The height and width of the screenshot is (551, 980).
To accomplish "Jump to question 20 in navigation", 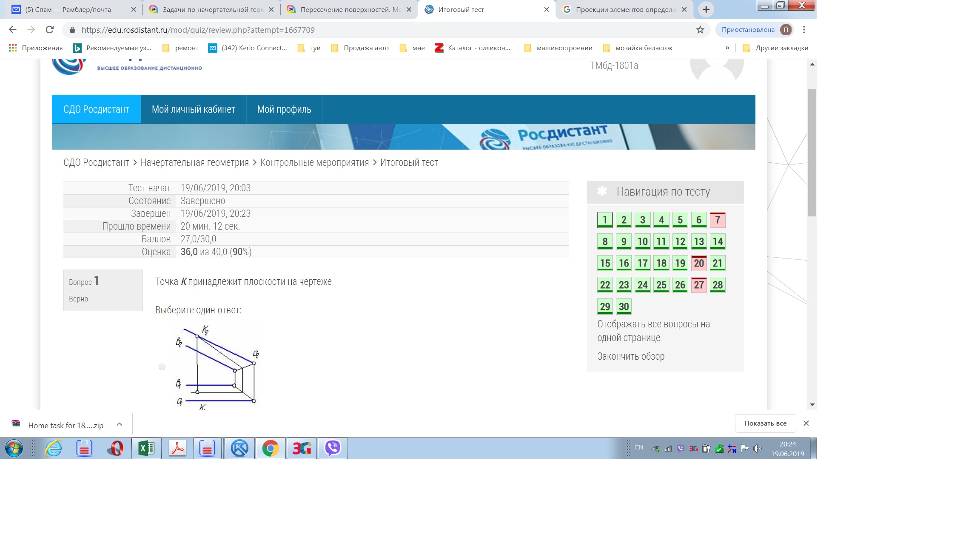I will (698, 263).
